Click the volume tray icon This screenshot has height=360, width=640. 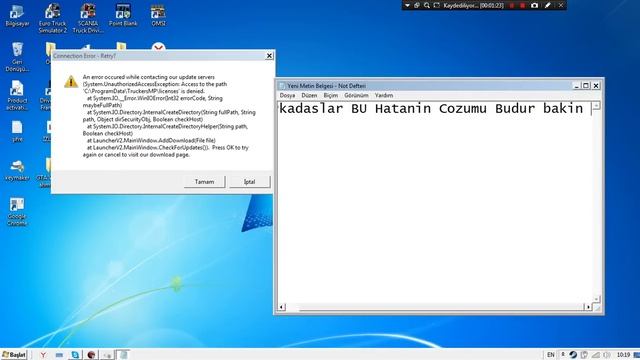coord(607,355)
